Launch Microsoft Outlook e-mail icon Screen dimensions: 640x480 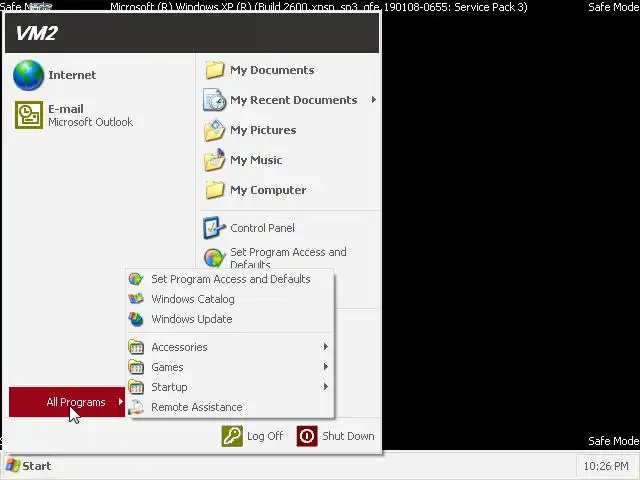pyautogui.click(x=29, y=115)
